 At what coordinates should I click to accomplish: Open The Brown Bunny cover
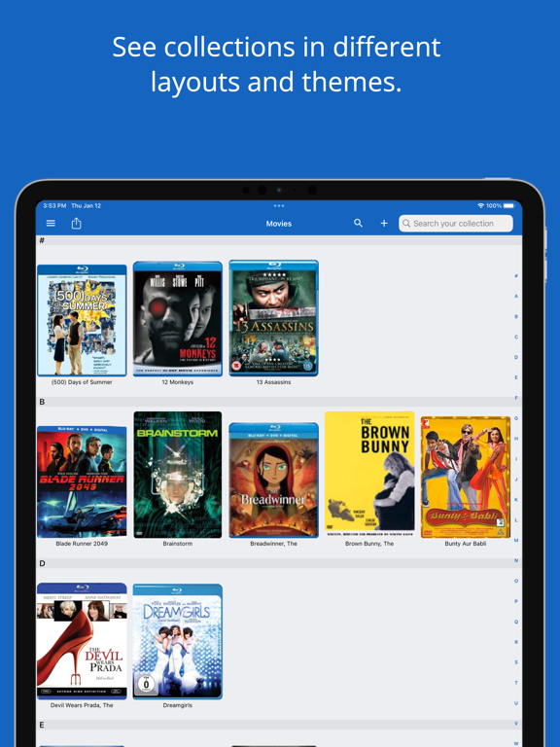click(x=369, y=474)
